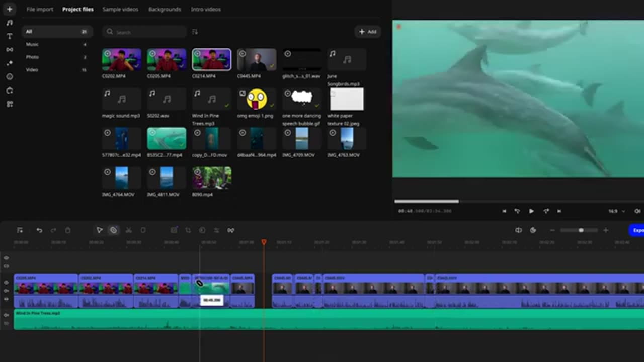
Task: Filter by Video category
Action: tap(57, 69)
